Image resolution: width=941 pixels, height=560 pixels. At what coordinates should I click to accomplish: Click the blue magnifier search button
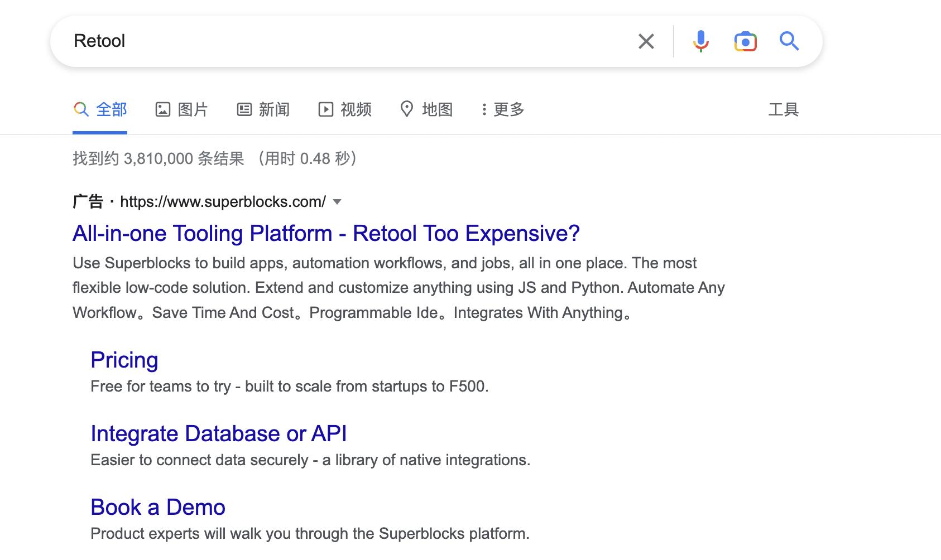[x=789, y=41]
